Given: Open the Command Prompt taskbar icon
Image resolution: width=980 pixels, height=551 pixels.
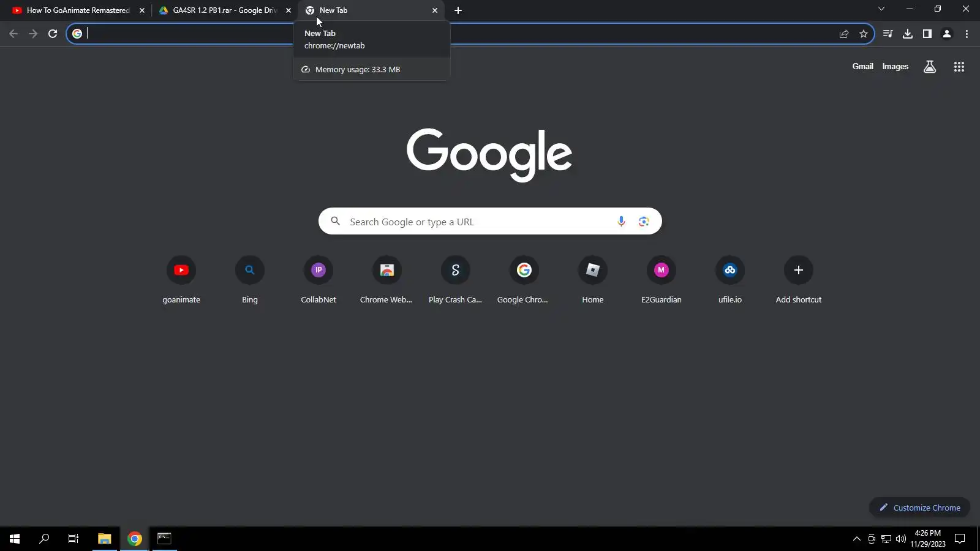Looking at the screenshot, I should (164, 539).
